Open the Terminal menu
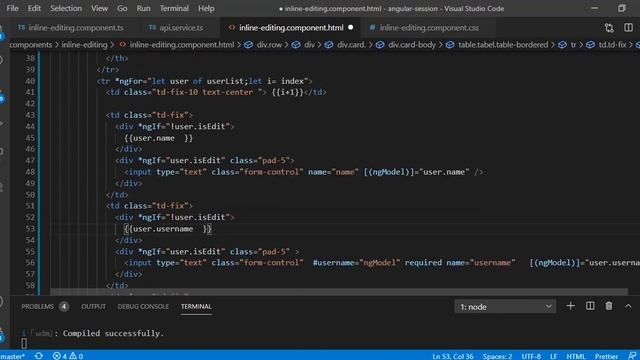The image size is (640, 360). click(174, 8)
